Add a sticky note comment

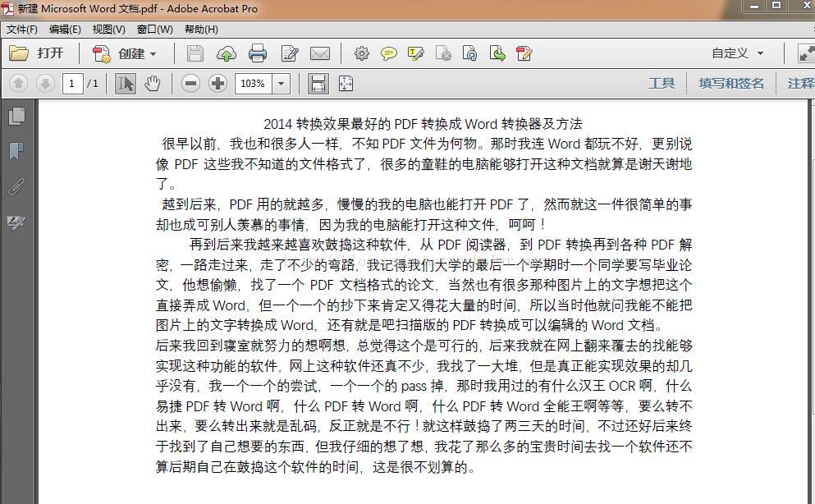[x=389, y=53]
